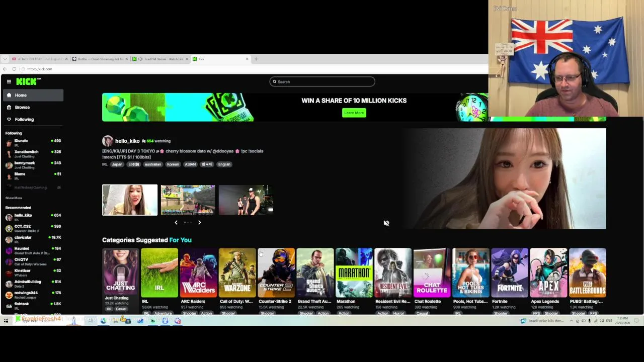
Task: Reload the kick.com page
Action: [x=14, y=69]
